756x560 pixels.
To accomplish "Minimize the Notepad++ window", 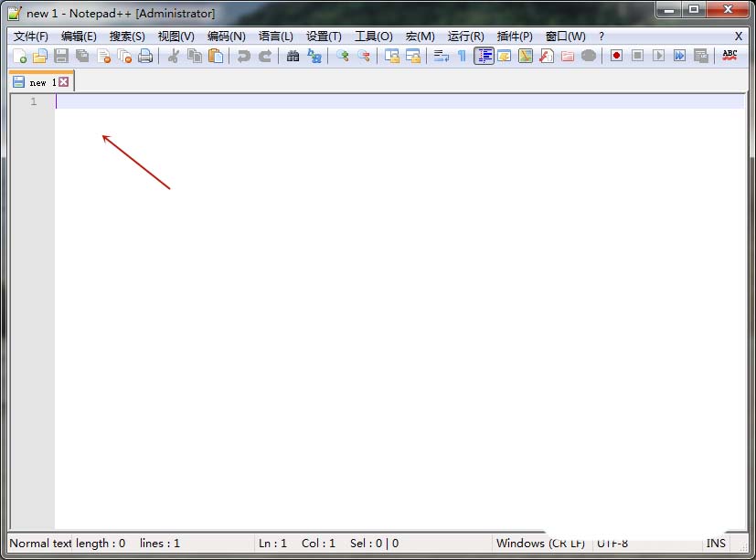I will click(x=669, y=10).
